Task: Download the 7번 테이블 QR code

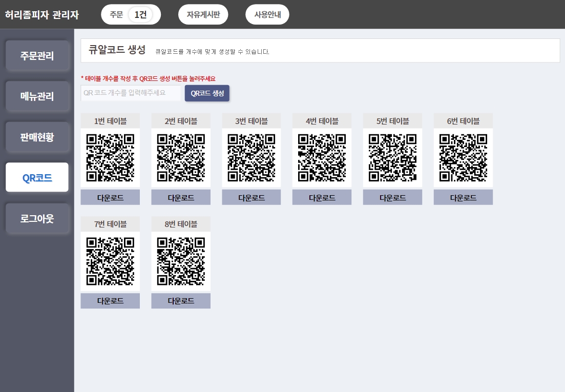Action: [110, 301]
